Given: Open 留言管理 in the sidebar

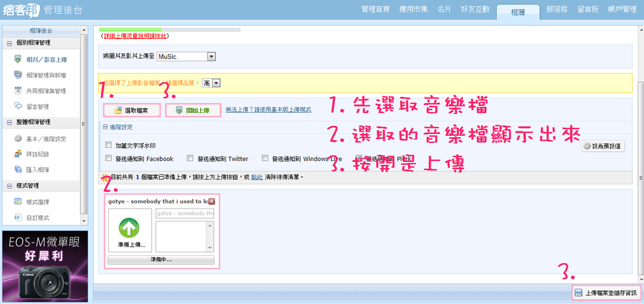Looking at the screenshot, I should click(37, 106).
